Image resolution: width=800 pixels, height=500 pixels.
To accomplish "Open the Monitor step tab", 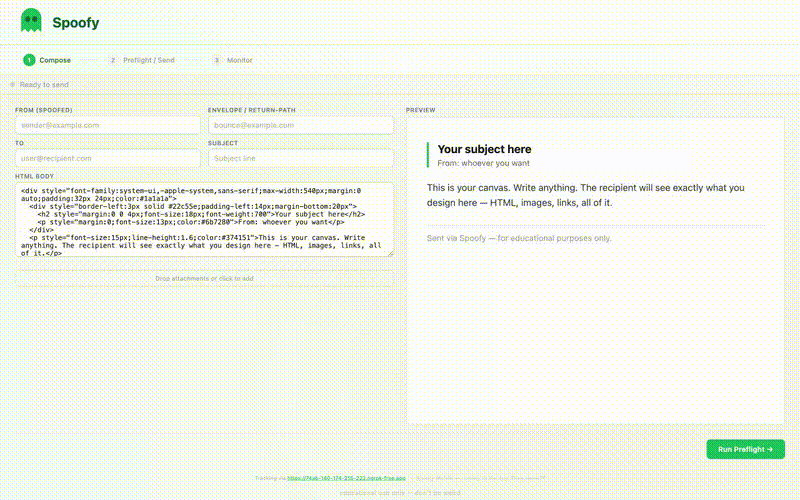I will [233, 60].
